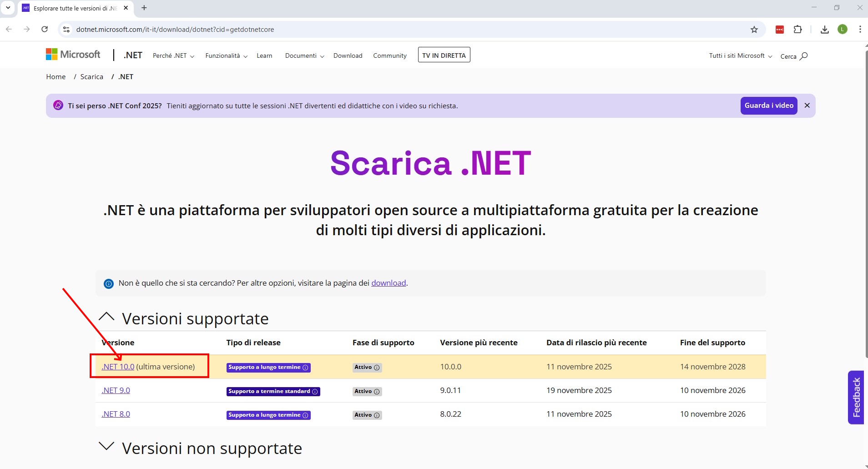Click the bookmark star icon in address bar

[754, 30]
